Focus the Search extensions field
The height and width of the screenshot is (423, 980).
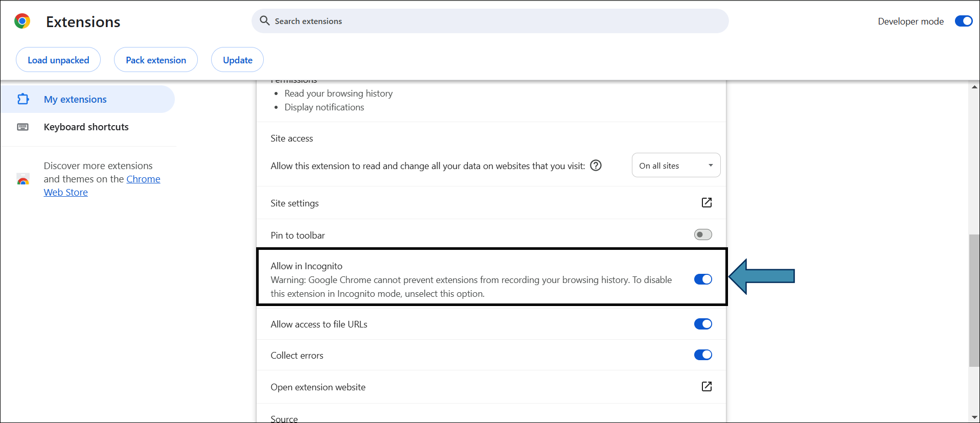491,21
